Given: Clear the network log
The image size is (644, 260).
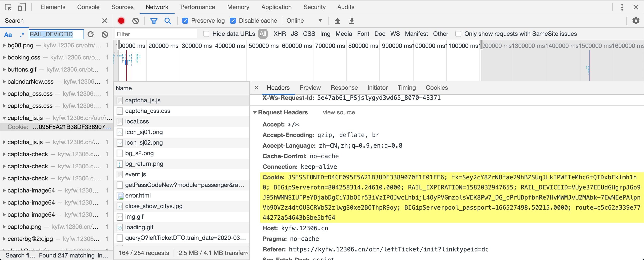Looking at the screenshot, I should (135, 21).
